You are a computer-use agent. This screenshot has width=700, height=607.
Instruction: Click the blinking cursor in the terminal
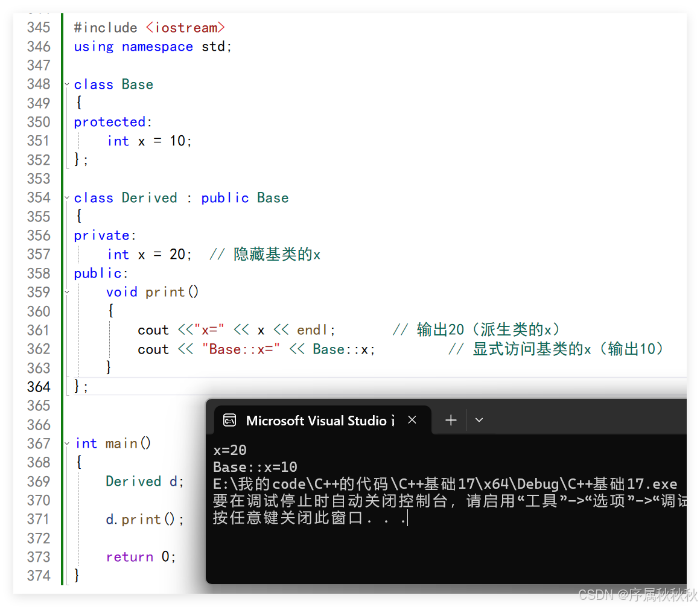point(407,518)
